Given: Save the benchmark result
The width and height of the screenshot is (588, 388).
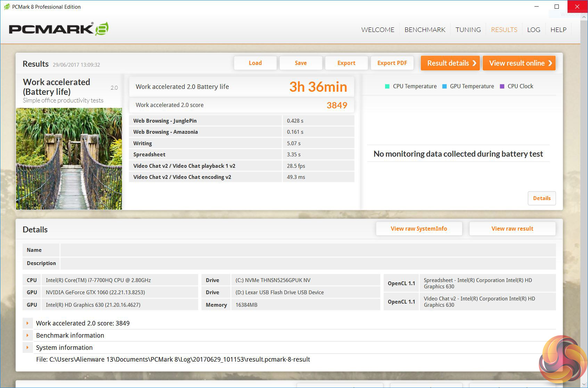Looking at the screenshot, I should tap(301, 63).
